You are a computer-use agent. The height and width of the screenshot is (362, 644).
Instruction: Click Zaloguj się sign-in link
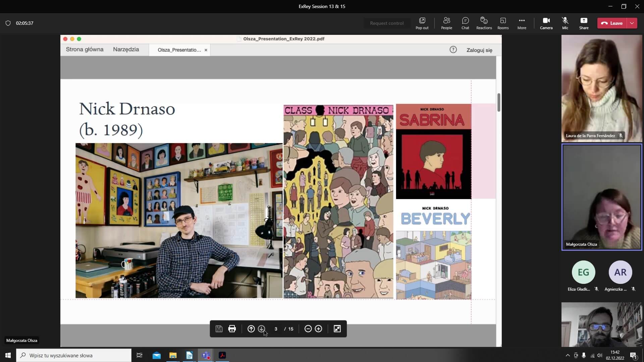click(x=479, y=50)
